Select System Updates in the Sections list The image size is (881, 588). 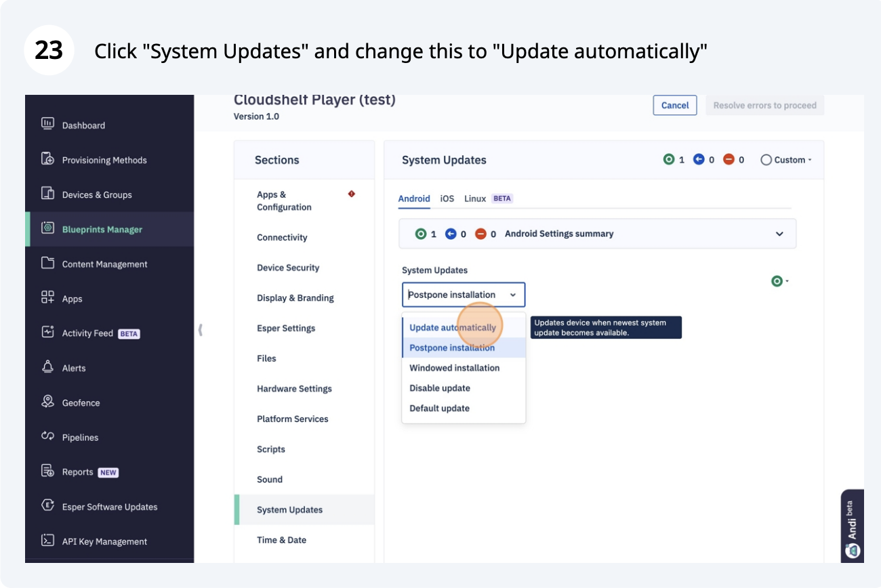[x=304, y=510]
